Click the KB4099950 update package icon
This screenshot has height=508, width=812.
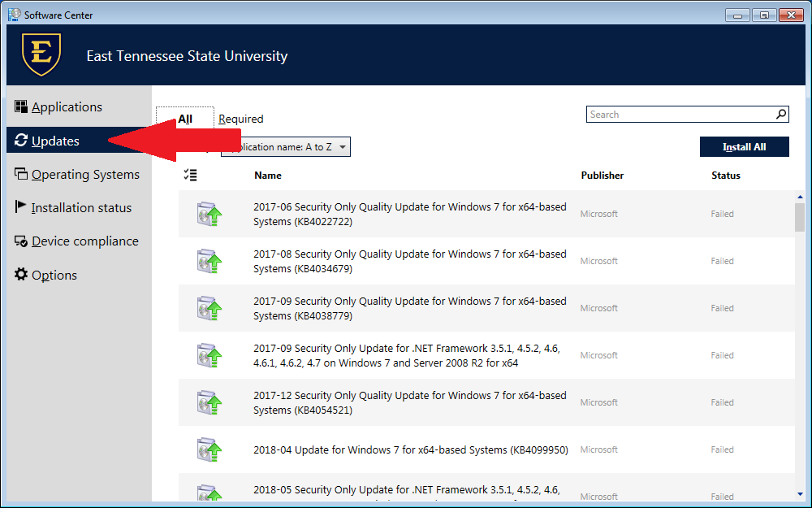tap(209, 449)
